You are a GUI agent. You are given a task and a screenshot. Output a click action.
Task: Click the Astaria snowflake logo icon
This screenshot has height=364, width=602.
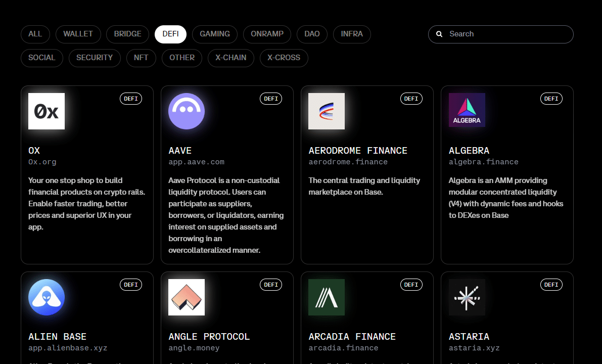467,297
